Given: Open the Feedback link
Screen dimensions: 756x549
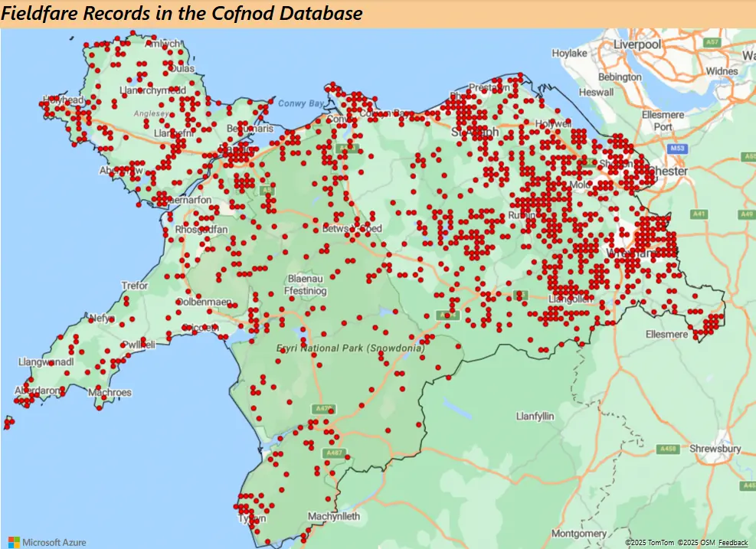Looking at the screenshot, I should pos(733,543).
